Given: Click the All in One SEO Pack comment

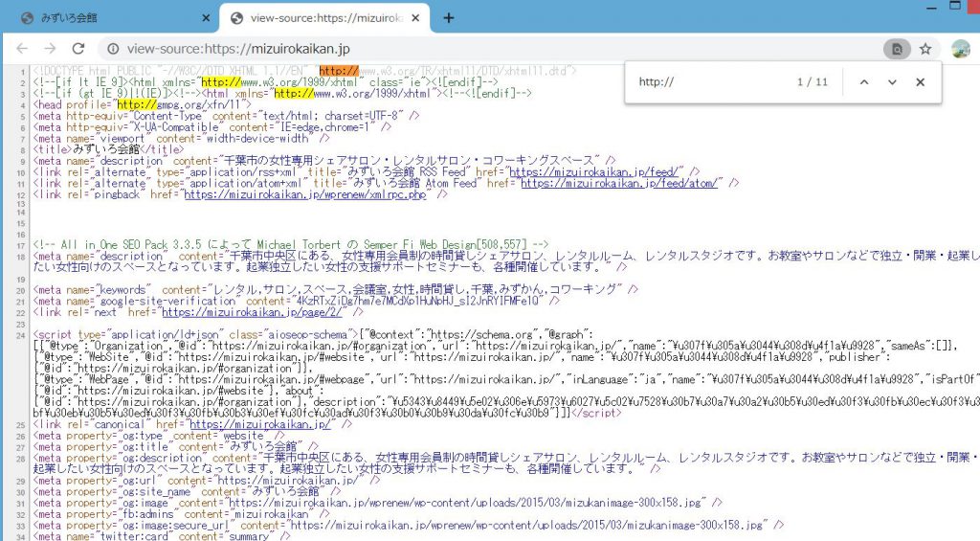Looking at the screenshot, I should (291, 244).
